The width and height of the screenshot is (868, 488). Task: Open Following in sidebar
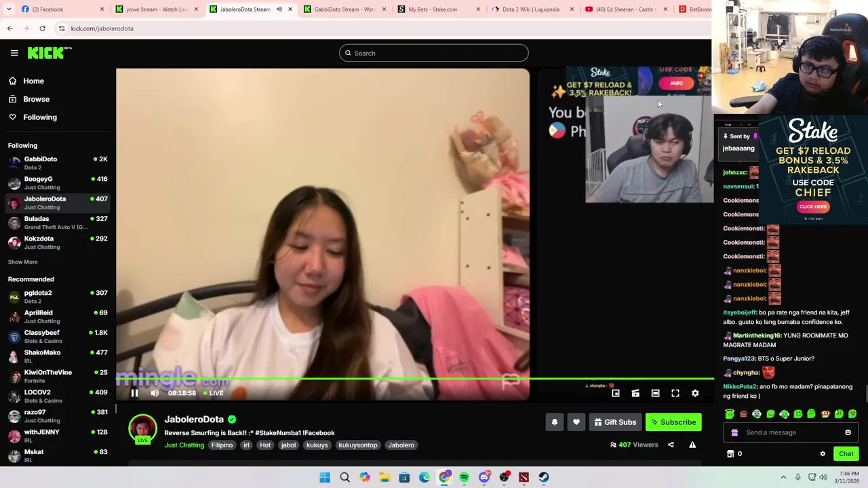coord(33,117)
